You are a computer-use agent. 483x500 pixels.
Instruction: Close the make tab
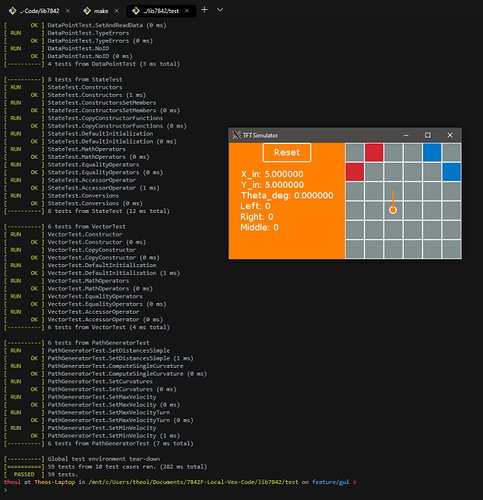(x=117, y=11)
